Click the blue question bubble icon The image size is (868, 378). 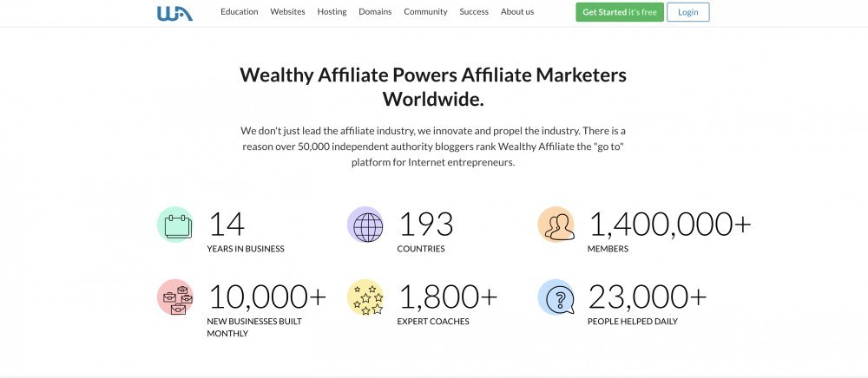(x=556, y=297)
